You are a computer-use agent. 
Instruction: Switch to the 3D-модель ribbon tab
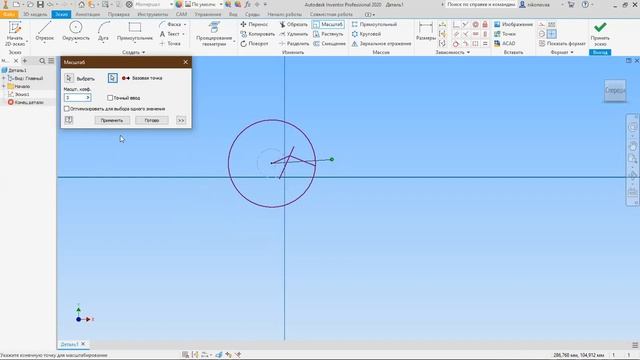point(35,14)
